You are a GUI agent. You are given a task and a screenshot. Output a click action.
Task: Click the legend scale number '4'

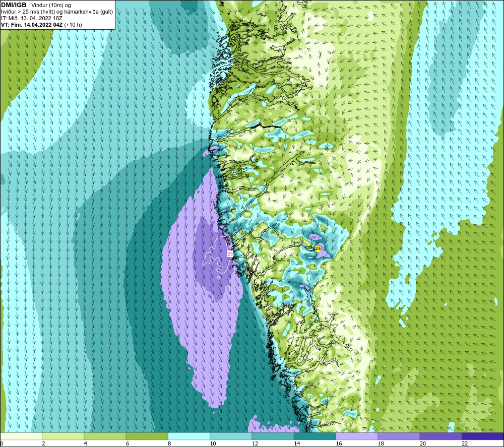point(86,443)
